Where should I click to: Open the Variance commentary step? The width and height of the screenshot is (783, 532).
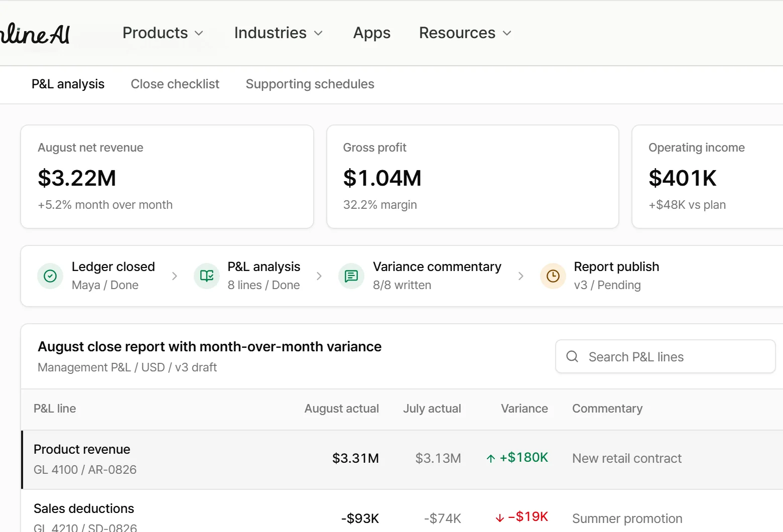pos(420,276)
